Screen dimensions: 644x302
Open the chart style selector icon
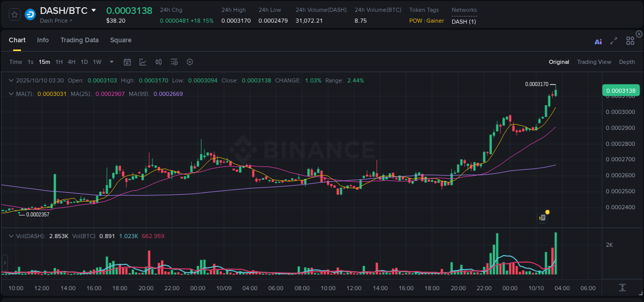[143, 62]
